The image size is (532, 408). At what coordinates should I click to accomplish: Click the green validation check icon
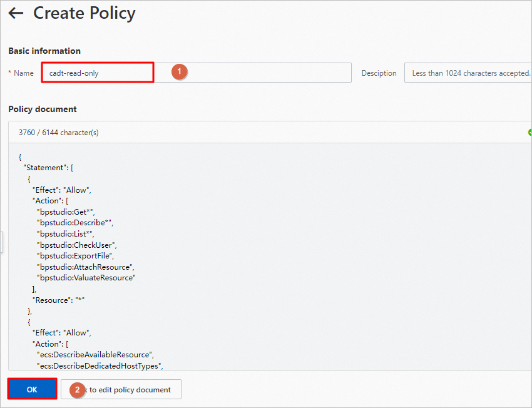coord(529,132)
